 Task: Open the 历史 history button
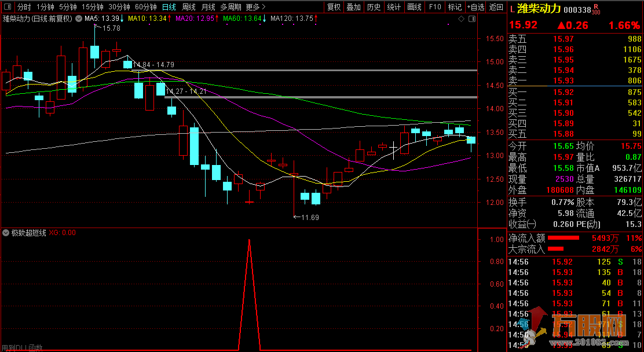pyautogui.click(x=374, y=7)
